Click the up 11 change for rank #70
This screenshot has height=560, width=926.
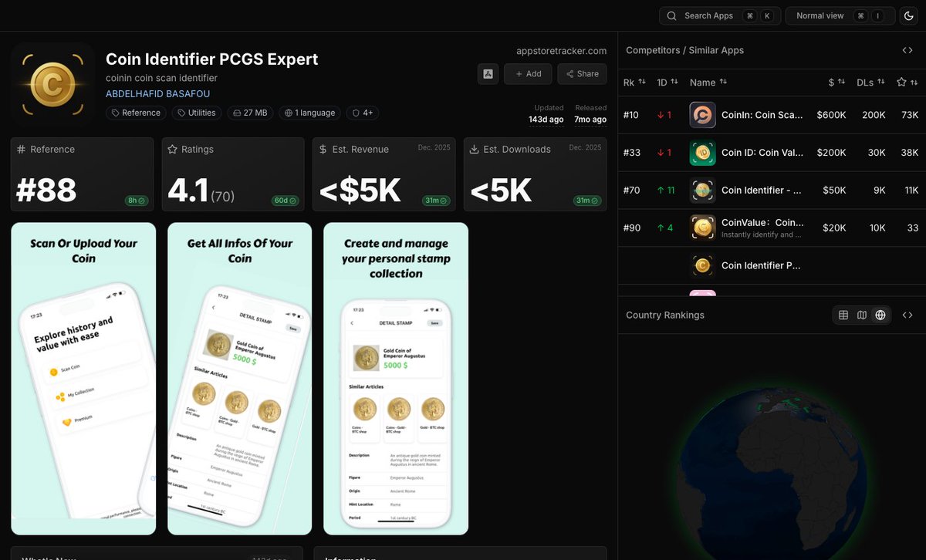[x=666, y=190]
